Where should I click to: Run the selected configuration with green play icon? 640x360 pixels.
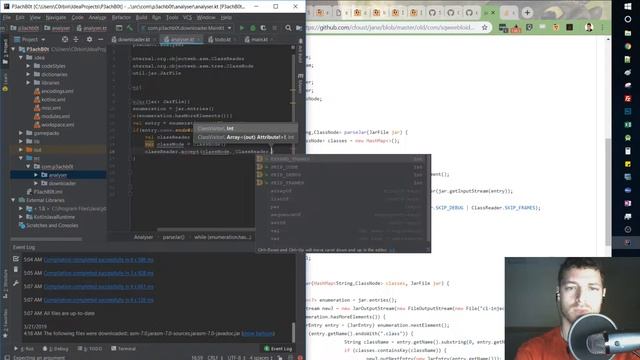(x=242, y=28)
